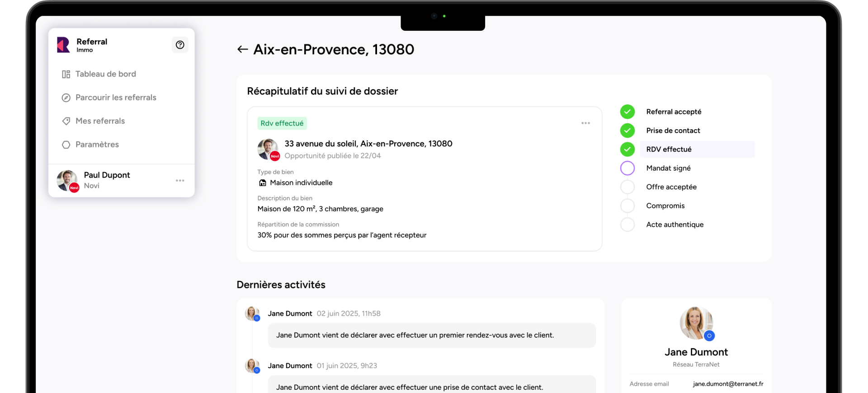The image size is (868, 393).
Task: Click the 33 avenue du soleil address title
Action: [x=368, y=144]
